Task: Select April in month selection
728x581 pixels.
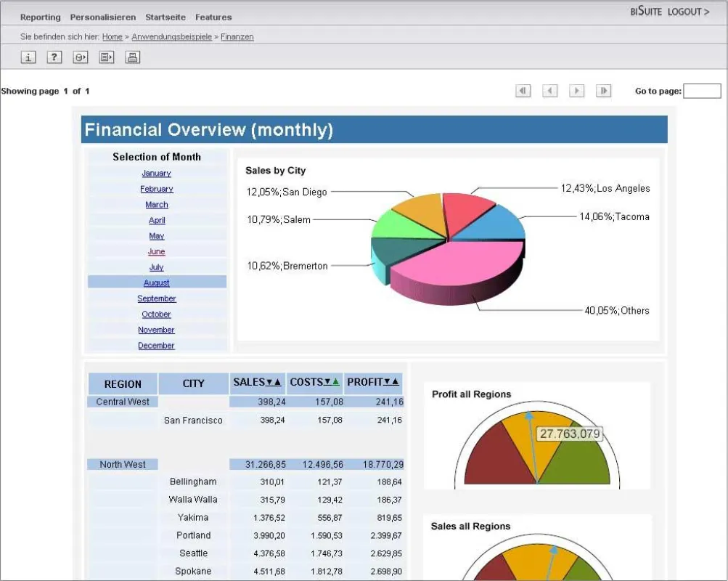Action: point(157,220)
